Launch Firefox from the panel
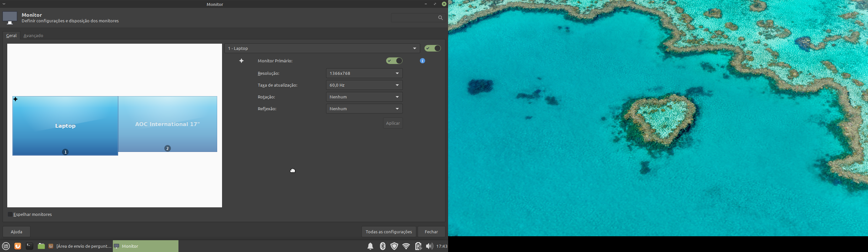 [18, 246]
